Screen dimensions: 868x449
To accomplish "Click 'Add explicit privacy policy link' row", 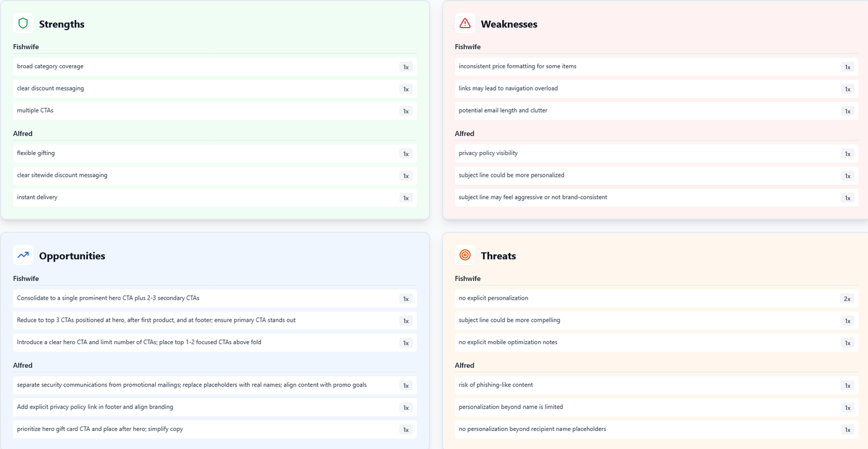I will click(215, 407).
